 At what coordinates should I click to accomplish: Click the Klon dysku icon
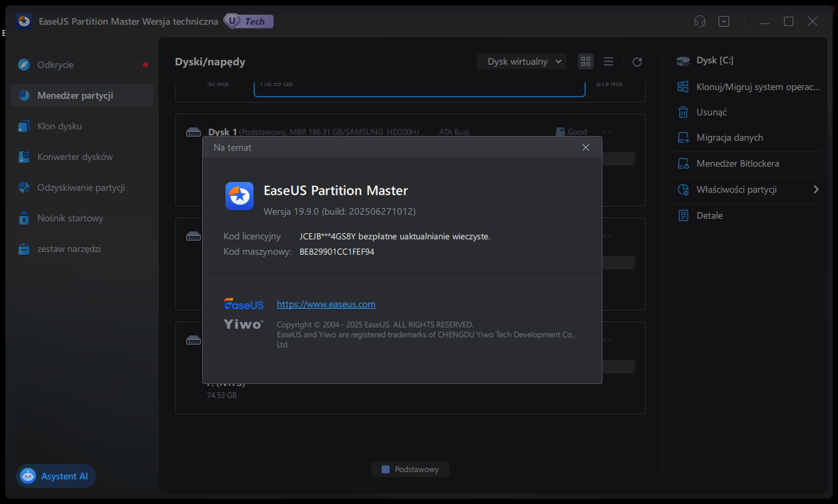(x=24, y=126)
